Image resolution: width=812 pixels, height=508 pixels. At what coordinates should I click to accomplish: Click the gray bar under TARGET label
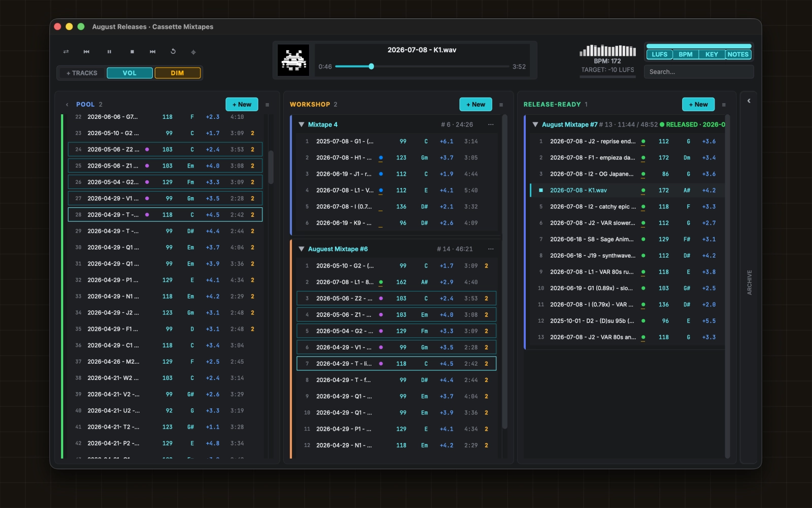pos(608,77)
